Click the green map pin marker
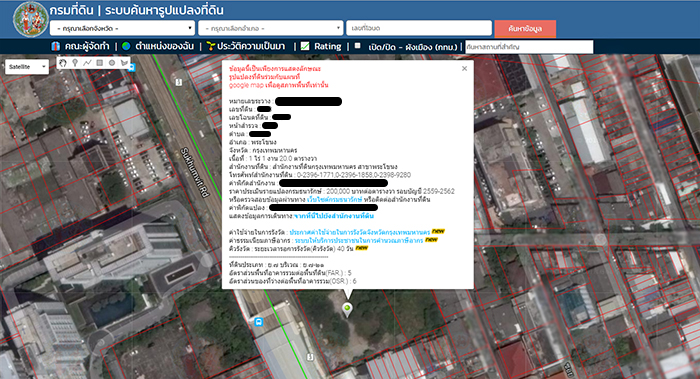700x379 pixels. [x=347, y=309]
